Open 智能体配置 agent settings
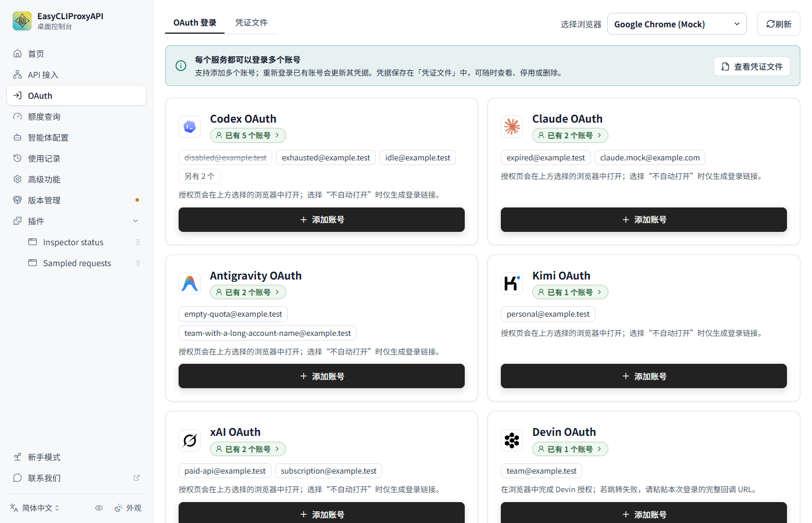The height and width of the screenshot is (523, 812). click(x=76, y=138)
